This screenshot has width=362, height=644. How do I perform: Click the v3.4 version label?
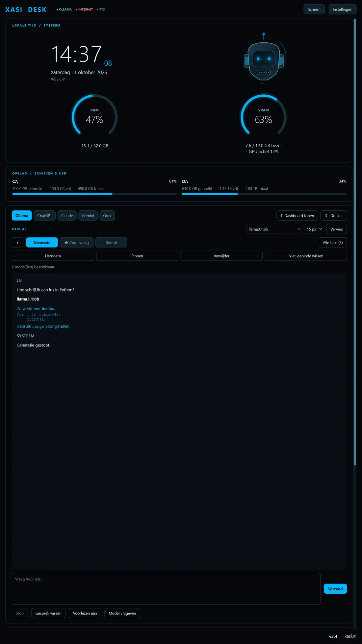[333, 636]
